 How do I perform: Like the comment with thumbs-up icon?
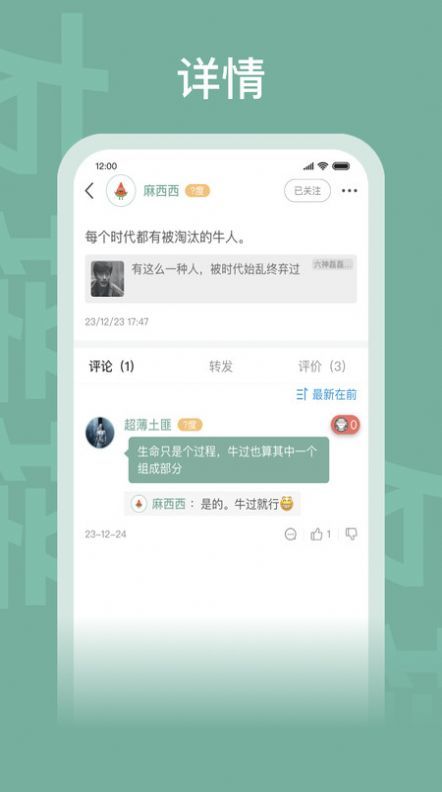click(321, 534)
